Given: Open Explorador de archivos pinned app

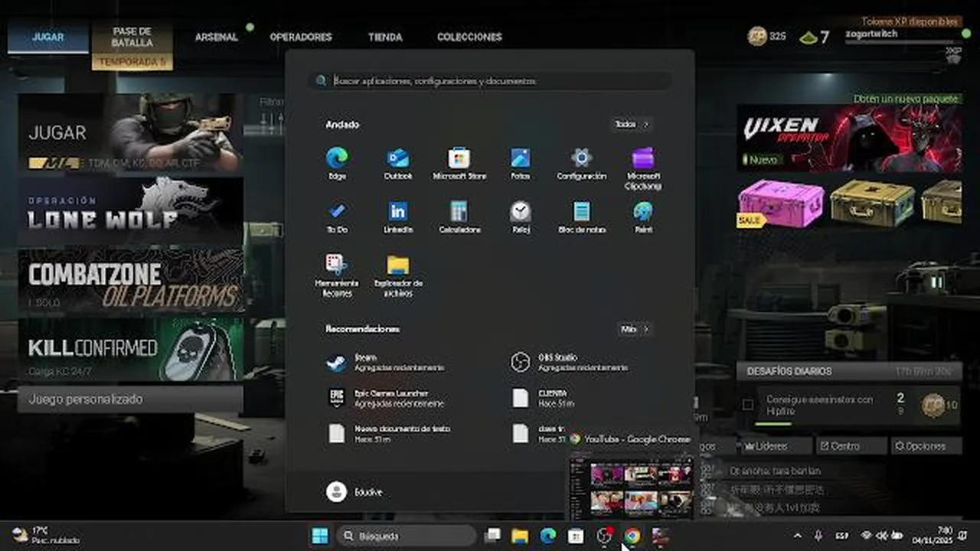Looking at the screenshot, I should (x=398, y=275).
